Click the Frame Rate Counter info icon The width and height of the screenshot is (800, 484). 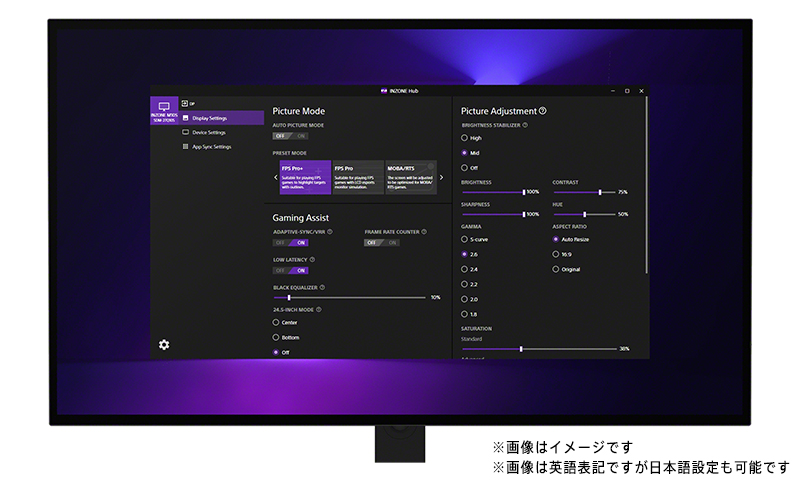tap(423, 232)
